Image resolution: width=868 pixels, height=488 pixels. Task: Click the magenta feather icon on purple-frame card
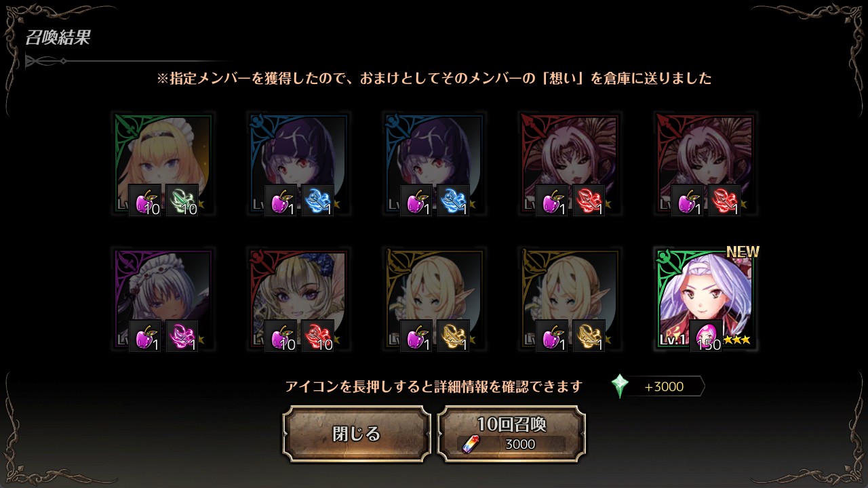click(182, 336)
